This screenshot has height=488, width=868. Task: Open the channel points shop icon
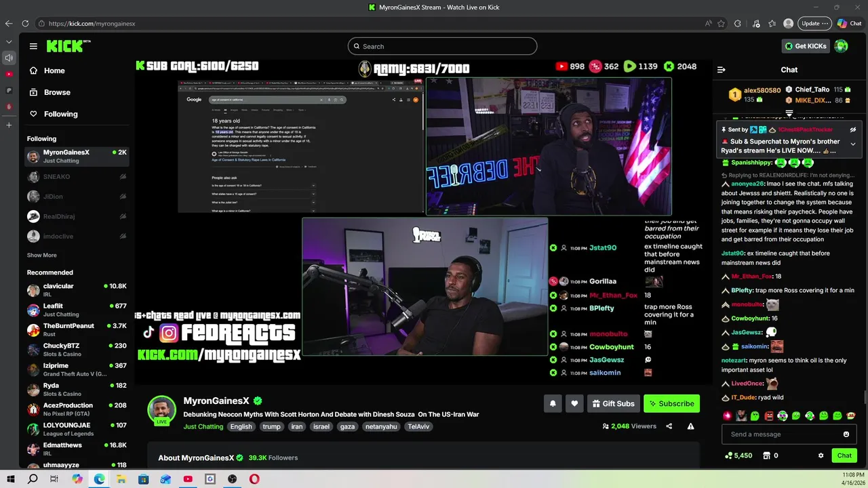coord(767,455)
